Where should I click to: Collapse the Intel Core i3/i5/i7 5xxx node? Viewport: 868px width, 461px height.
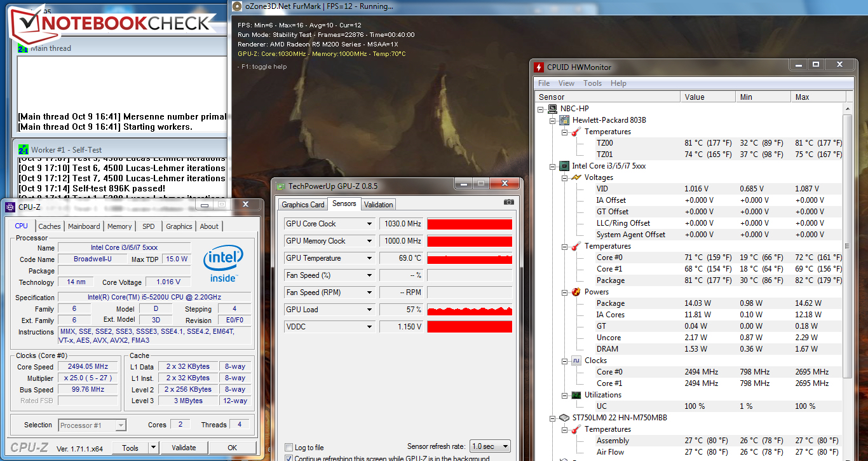coord(553,166)
